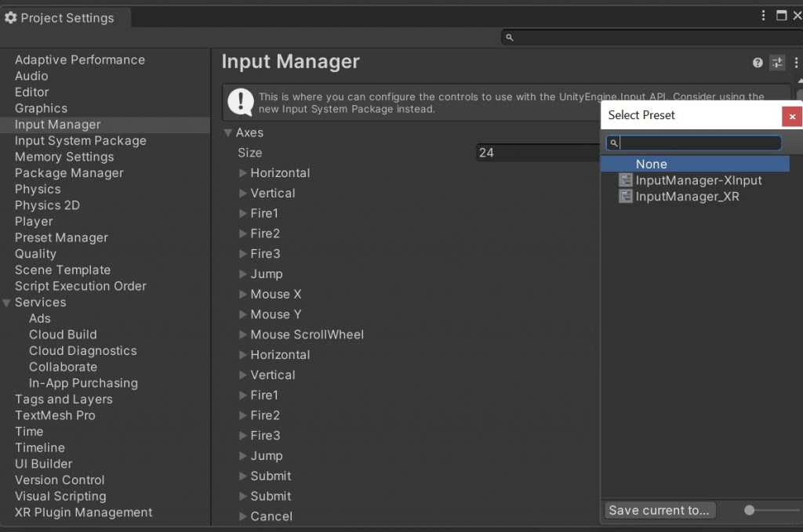Open Memory Settings category
The image size is (803, 532).
(64, 157)
